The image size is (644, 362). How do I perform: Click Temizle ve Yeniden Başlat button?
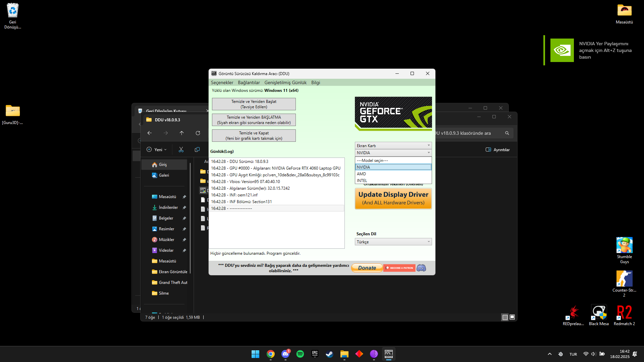point(254,104)
